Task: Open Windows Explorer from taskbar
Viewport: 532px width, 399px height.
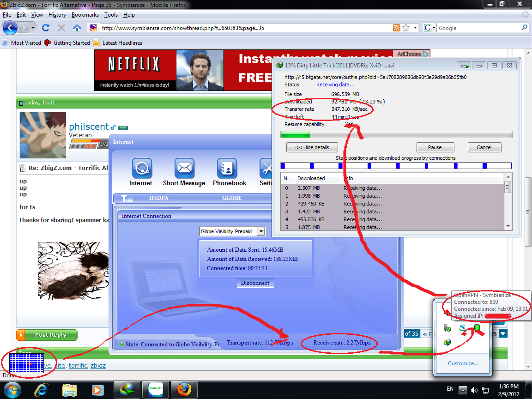Action: [70, 390]
